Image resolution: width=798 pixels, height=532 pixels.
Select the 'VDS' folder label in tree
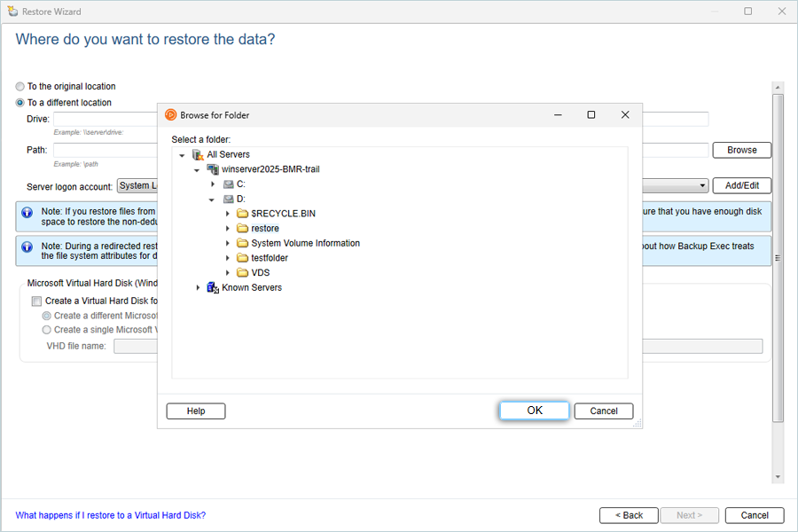(x=261, y=272)
